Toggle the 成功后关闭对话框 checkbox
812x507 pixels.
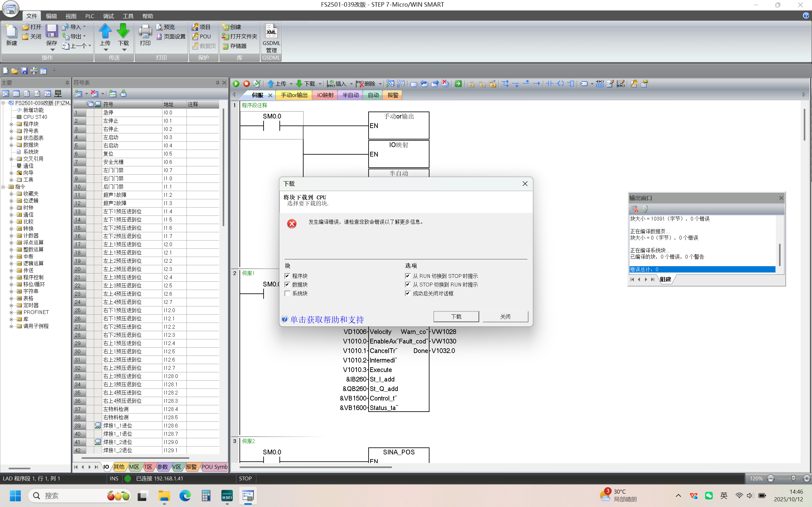coord(408,293)
